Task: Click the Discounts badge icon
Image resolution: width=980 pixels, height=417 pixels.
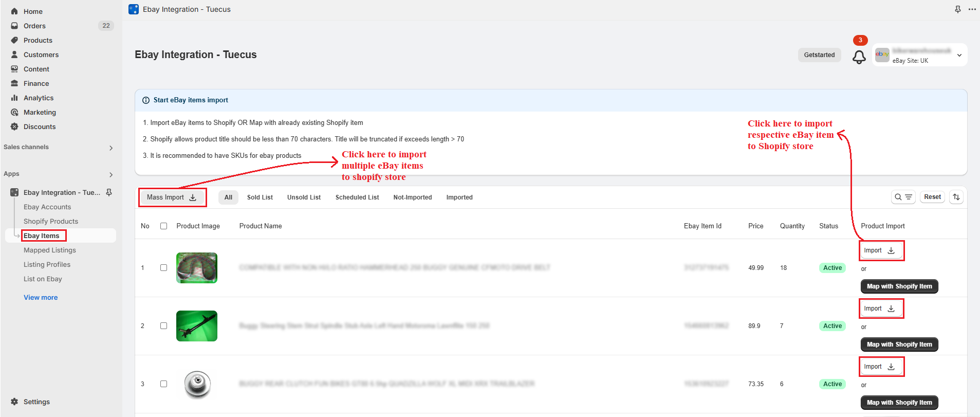Action: pos(14,126)
